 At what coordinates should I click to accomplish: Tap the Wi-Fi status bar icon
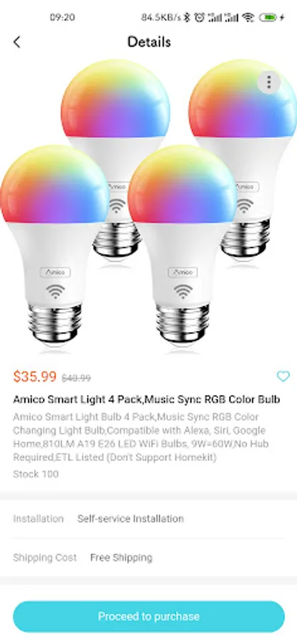coord(248,17)
